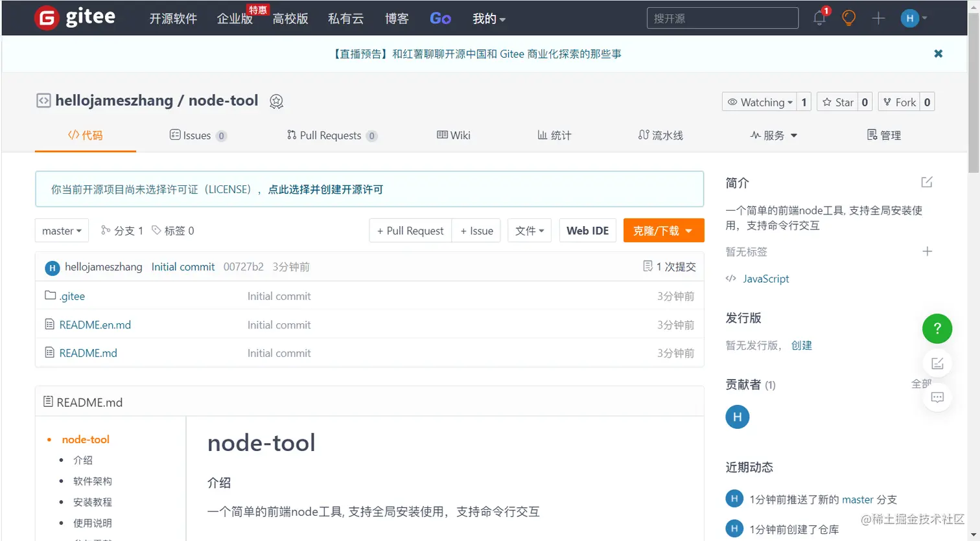Screen dimensions: 980x541
Task: Click the Go logo in navigation
Action: point(440,19)
